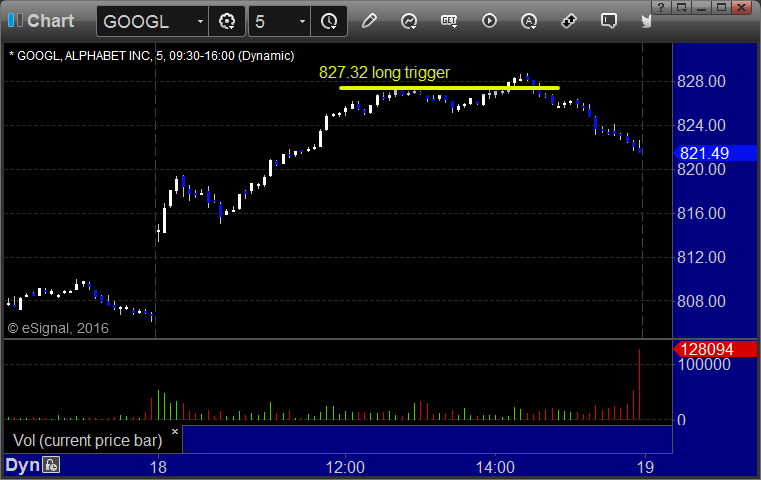Open the symbol settings gear menu
The height and width of the screenshot is (480, 761).
[227, 21]
